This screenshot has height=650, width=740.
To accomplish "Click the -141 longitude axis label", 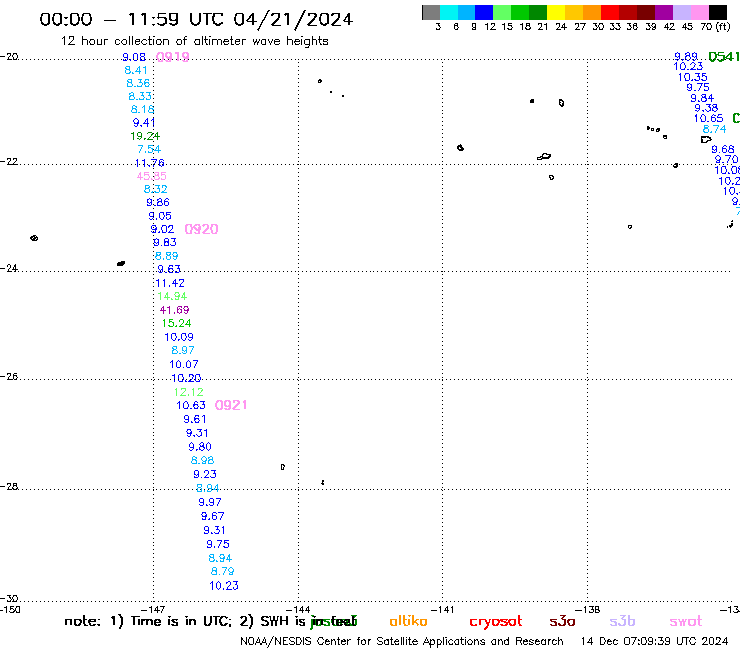I will [443, 609].
